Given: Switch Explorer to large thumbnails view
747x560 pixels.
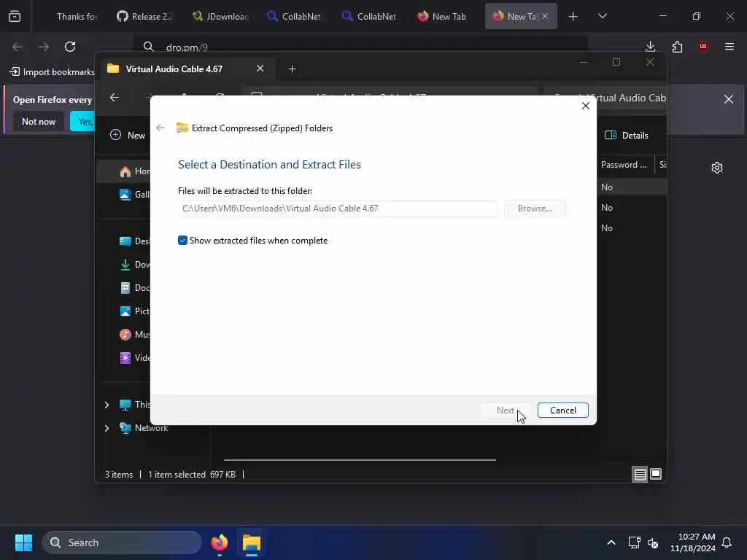Looking at the screenshot, I should (656, 474).
